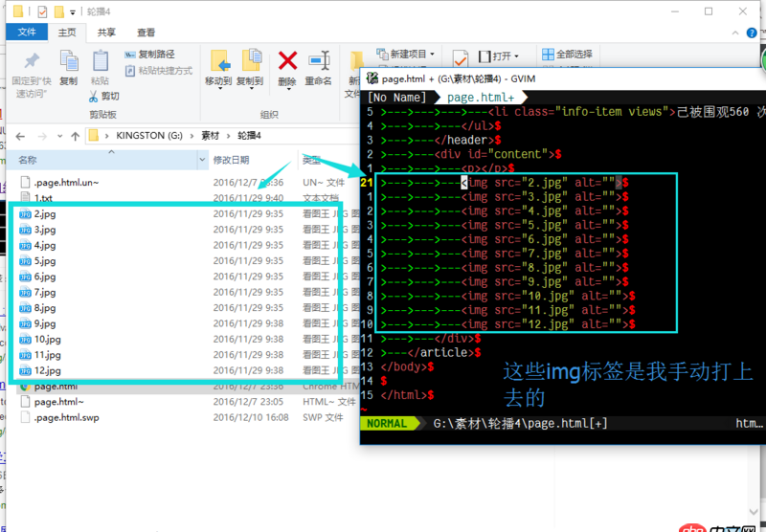Screen dimensions: 766x532
Task: Click KINGSTON (G:) in address bar
Action: tap(149, 136)
